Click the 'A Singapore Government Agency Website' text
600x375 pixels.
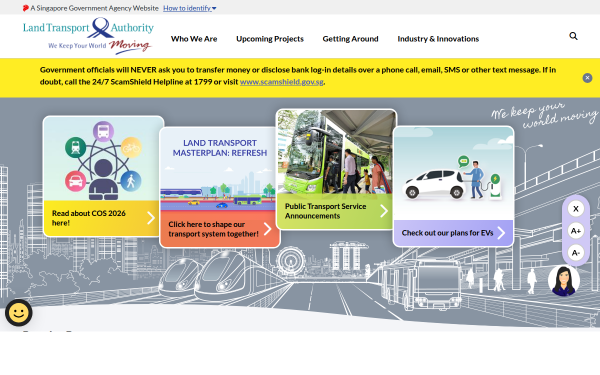[x=94, y=8]
